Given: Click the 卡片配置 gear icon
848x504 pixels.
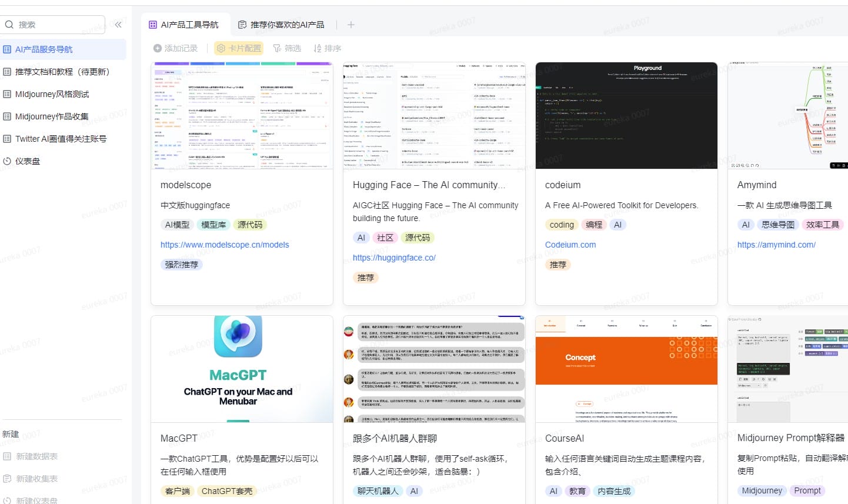Looking at the screenshot, I should point(221,48).
